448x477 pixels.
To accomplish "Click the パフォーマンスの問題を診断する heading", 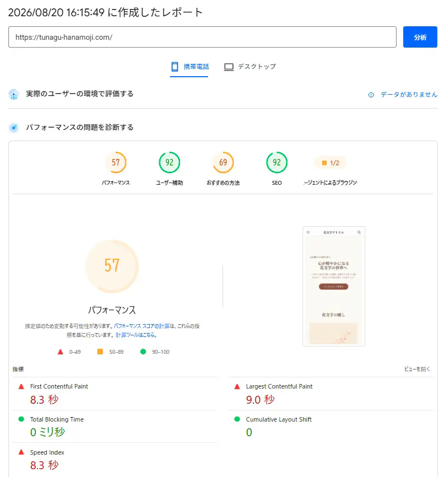I will pos(79,127).
